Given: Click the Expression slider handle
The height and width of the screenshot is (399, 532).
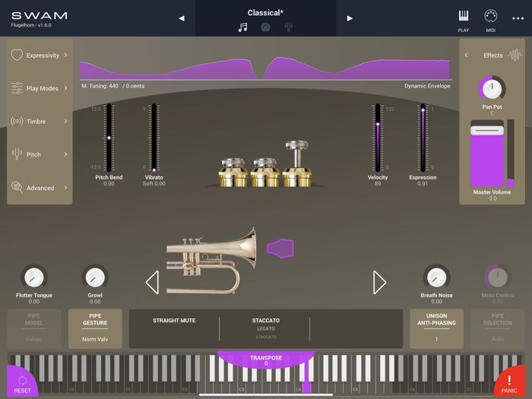Looking at the screenshot, I should [423, 110].
